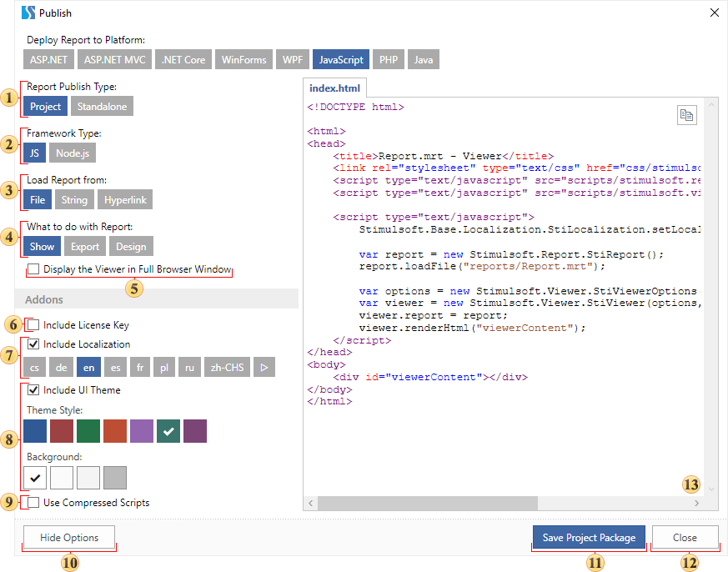Viewport: 728px width, 572px height.
Task: Enable Display the Viewer in Full Browser Window
Action: [x=33, y=269]
